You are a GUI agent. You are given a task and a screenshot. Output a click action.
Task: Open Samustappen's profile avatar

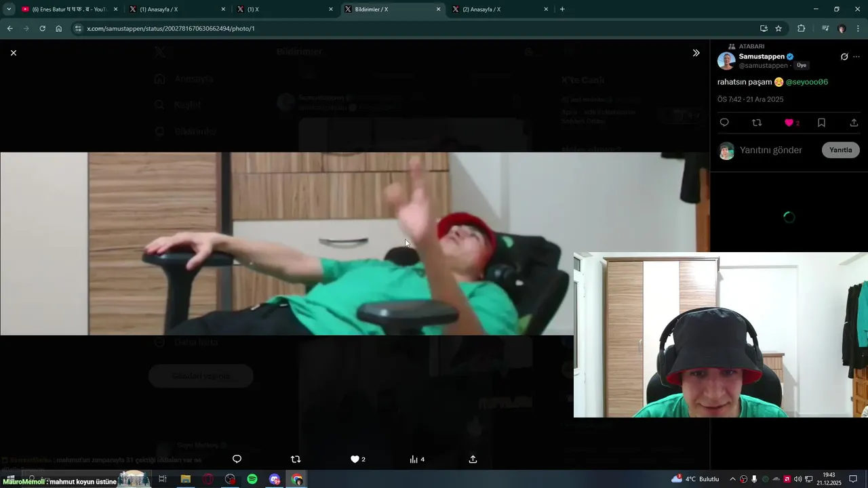(x=726, y=61)
